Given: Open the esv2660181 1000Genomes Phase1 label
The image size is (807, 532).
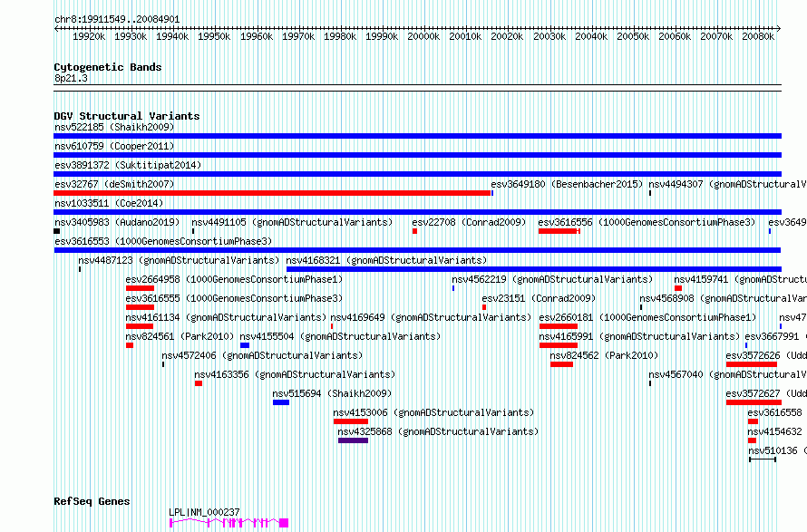Looking at the screenshot, I should point(647,317).
